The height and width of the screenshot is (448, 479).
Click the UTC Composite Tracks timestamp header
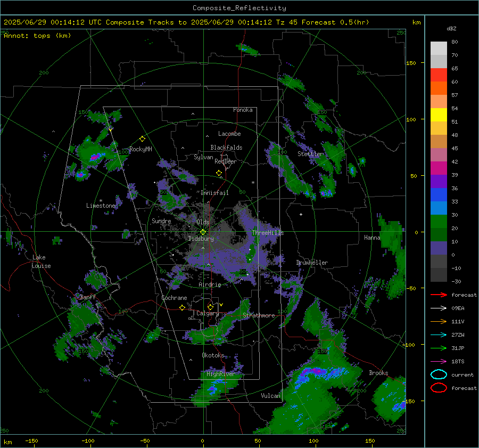click(186, 22)
